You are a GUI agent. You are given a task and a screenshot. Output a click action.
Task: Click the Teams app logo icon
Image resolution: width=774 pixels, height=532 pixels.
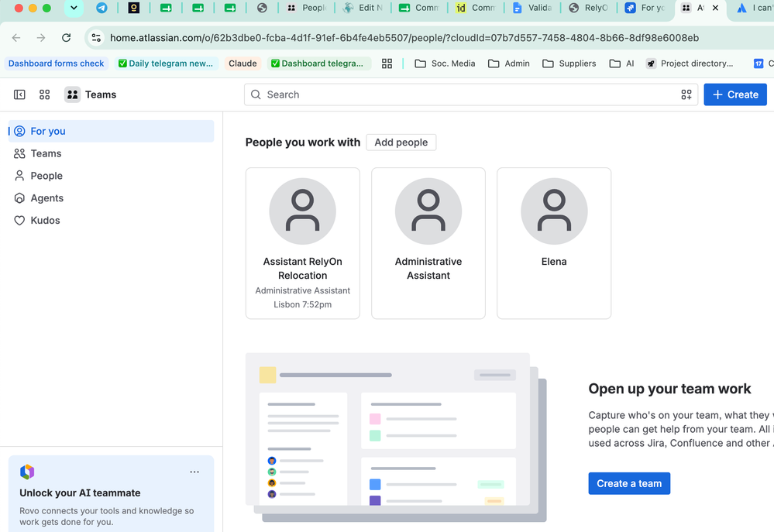coord(73,94)
